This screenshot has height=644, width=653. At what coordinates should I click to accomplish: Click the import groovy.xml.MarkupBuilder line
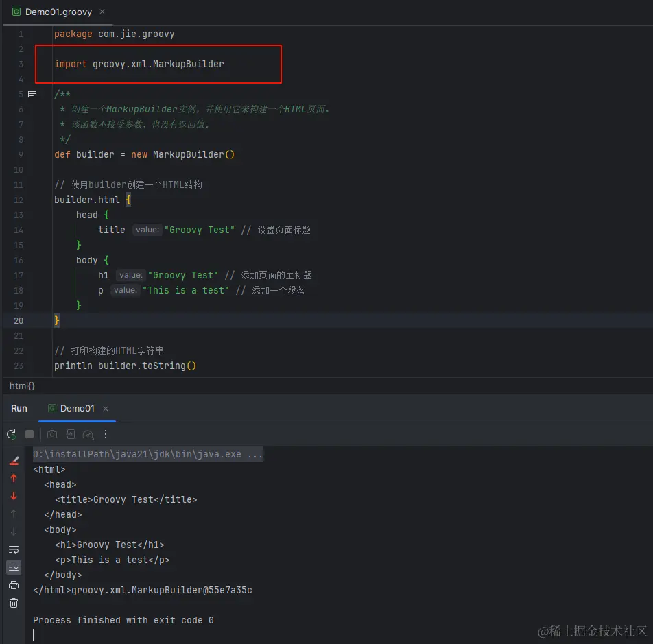coord(139,64)
